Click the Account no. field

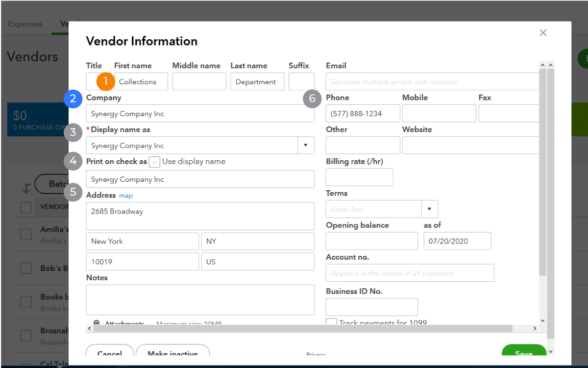410,273
